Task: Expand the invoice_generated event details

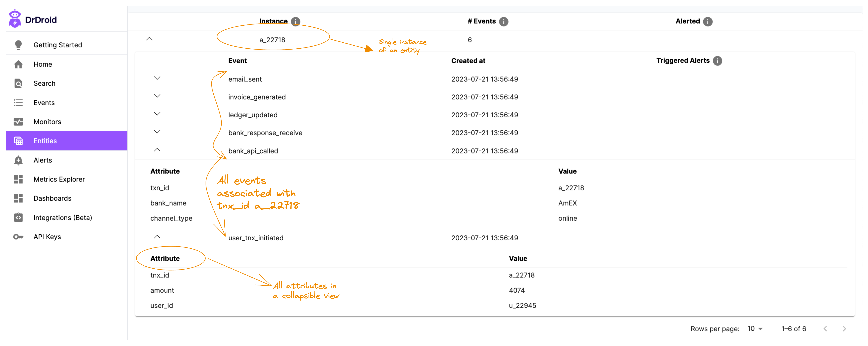Action: tap(157, 96)
